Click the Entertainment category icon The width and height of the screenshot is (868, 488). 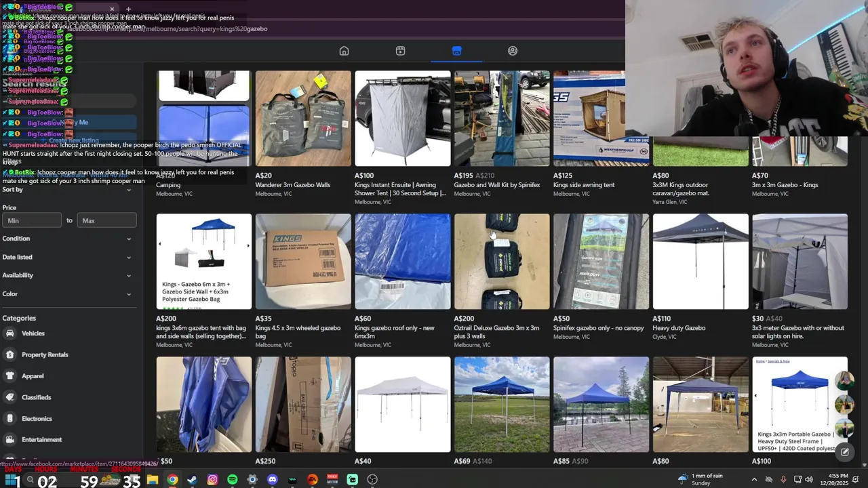[x=9, y=439]
